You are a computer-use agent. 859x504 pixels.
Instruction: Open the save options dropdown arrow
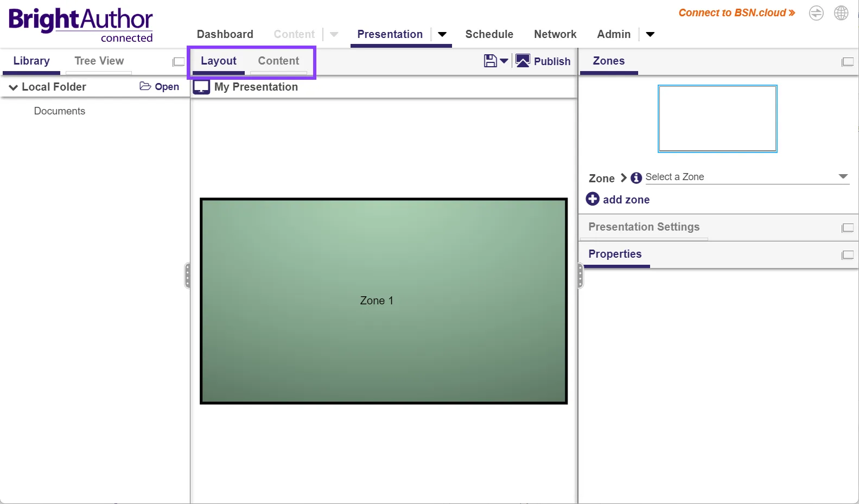504,61
